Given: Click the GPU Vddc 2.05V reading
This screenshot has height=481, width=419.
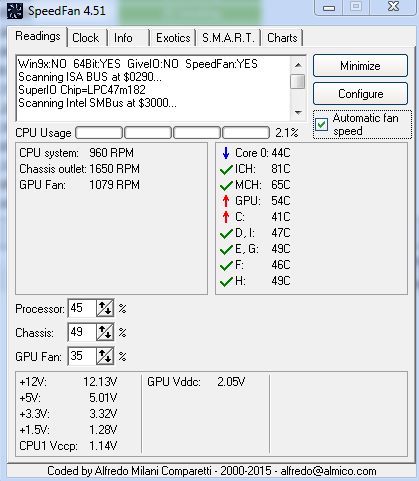Looking at the screenshot, I should [196, 382].
